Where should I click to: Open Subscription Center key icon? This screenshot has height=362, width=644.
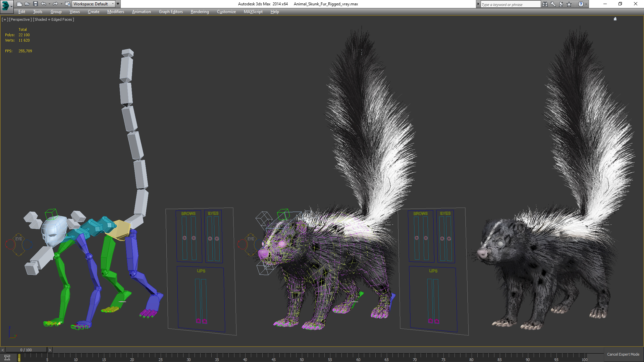pos(553,4)
